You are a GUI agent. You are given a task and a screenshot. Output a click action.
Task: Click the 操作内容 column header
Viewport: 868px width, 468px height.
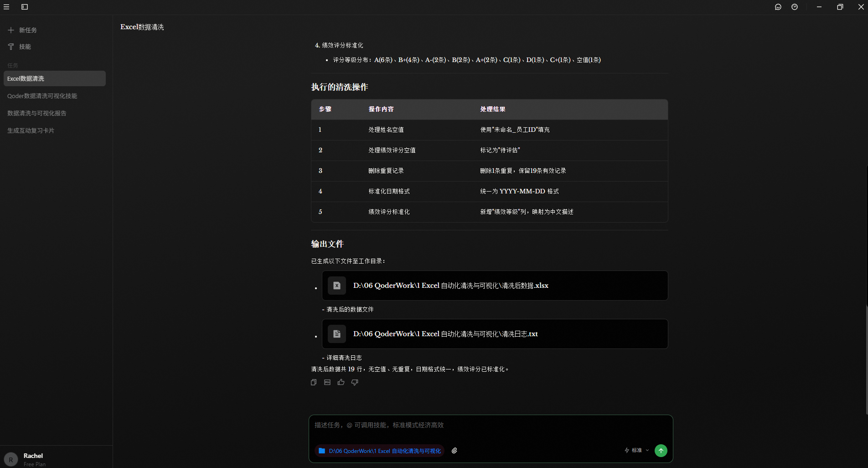[x=381, y=109]
